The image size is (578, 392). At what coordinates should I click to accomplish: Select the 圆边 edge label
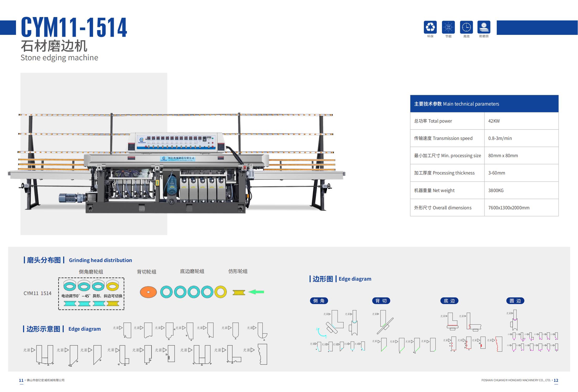pyautogui.click(x=515, y=301)
